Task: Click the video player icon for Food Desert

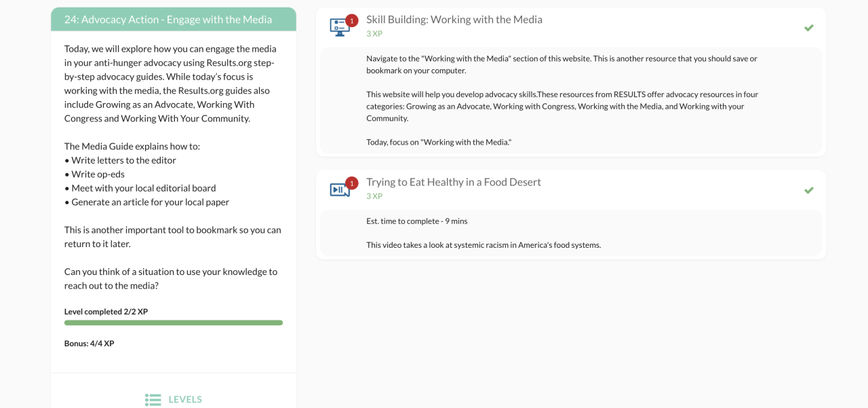Action: pyautogui.click(x=338, y=190)
